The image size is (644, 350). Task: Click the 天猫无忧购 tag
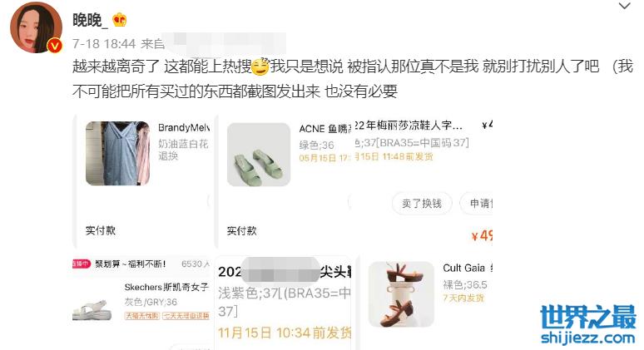pos(142,316)
